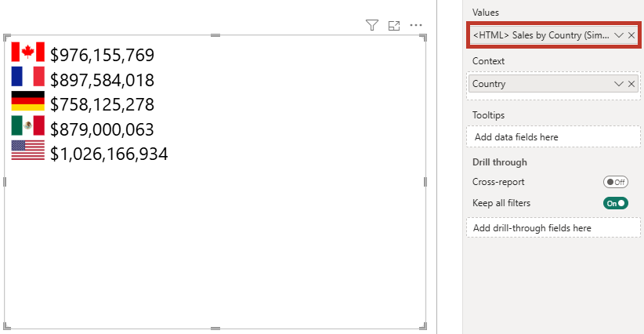This screenshot has width=644, height=334.
Task: Click the Add drill-through fields here well
Action: (553, 227)
